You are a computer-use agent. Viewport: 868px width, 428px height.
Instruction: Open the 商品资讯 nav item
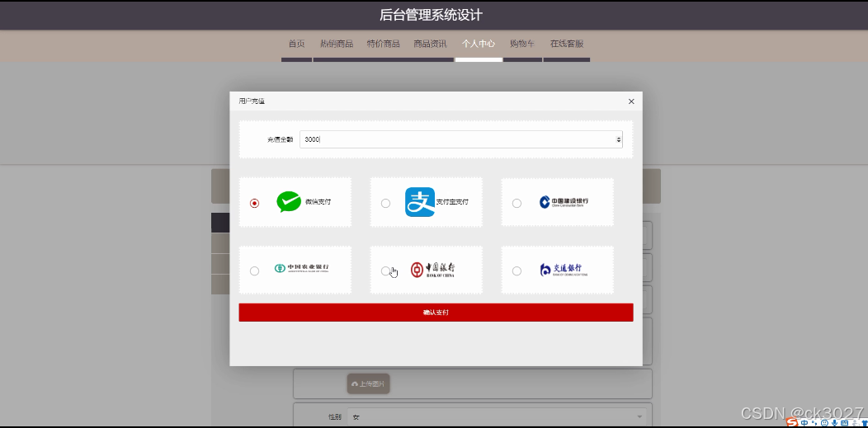(x=430, y=44)
